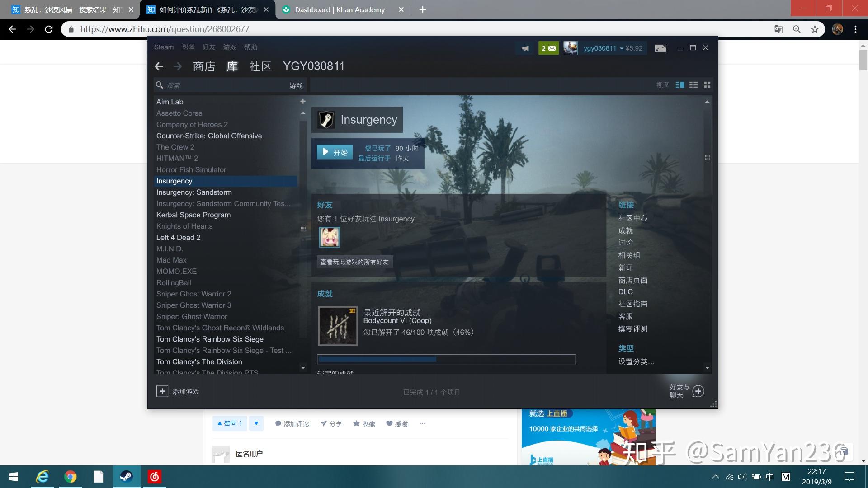Open friend's avatar who played Insurgency
This screenshot has height=488, width=868.
pyautogui.click(x=329, y=237)
